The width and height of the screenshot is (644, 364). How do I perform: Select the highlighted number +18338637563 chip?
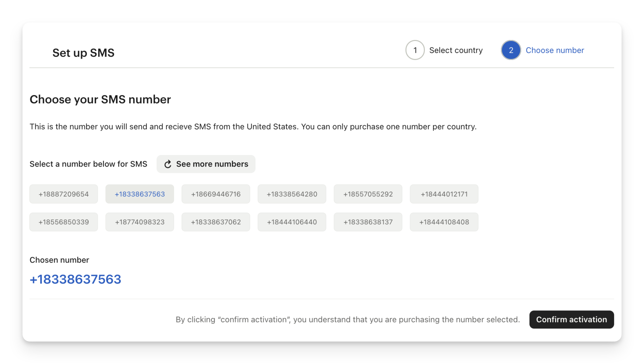pyautogui.click(x=140, y=194)
